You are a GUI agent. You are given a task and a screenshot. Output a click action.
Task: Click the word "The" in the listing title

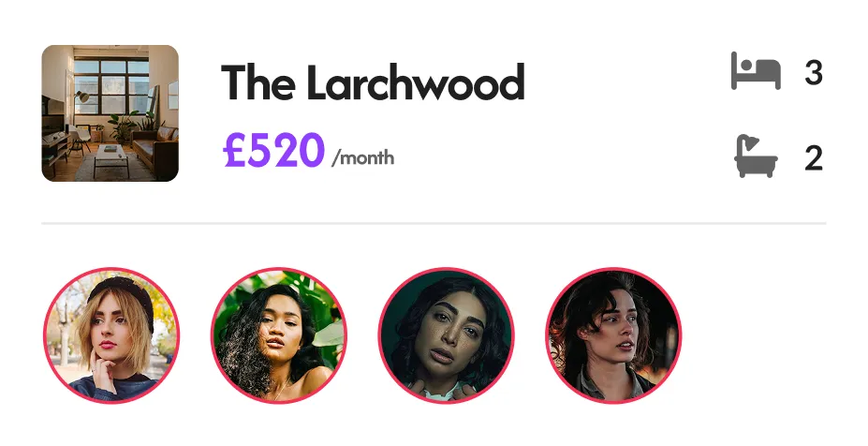click(x=257, y=82)
